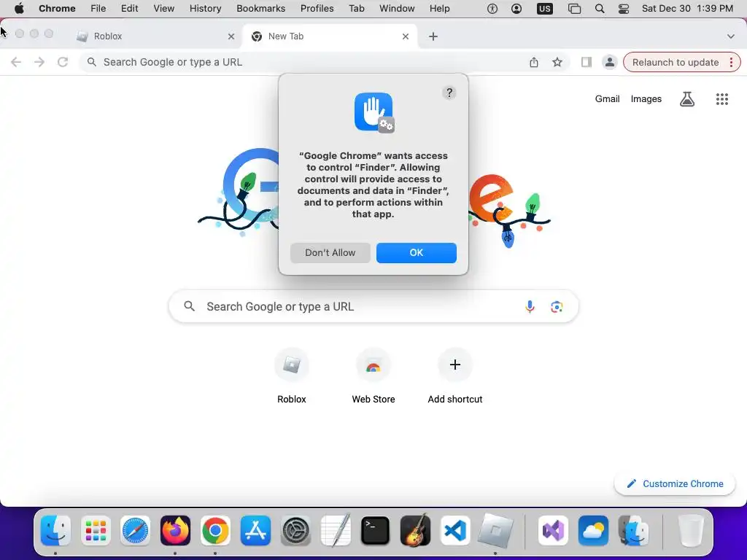
Task: Open the Bookmarks menu
Action: click(260, 9)
